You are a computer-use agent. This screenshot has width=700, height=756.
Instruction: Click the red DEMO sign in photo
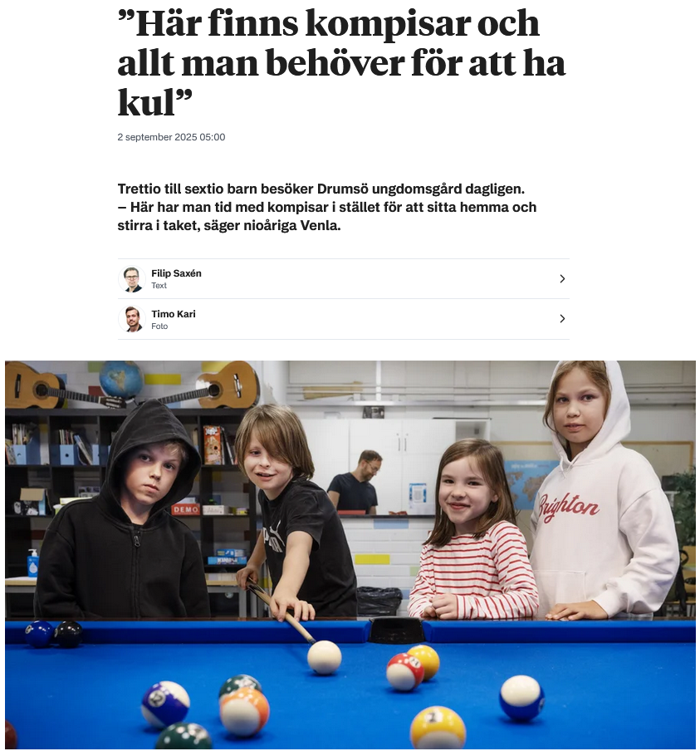pyautogui.click(x=186, y=509)
